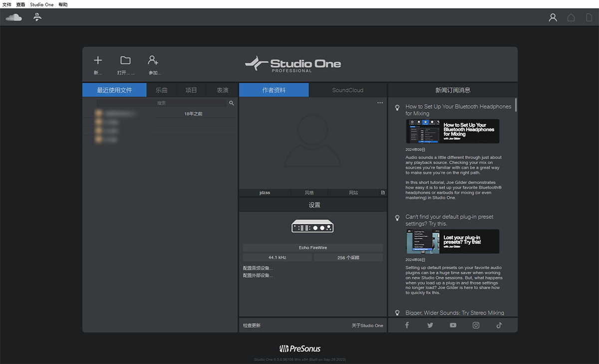Open the 文件 menu
599x364 pixels.
click(x=7, y=4)
